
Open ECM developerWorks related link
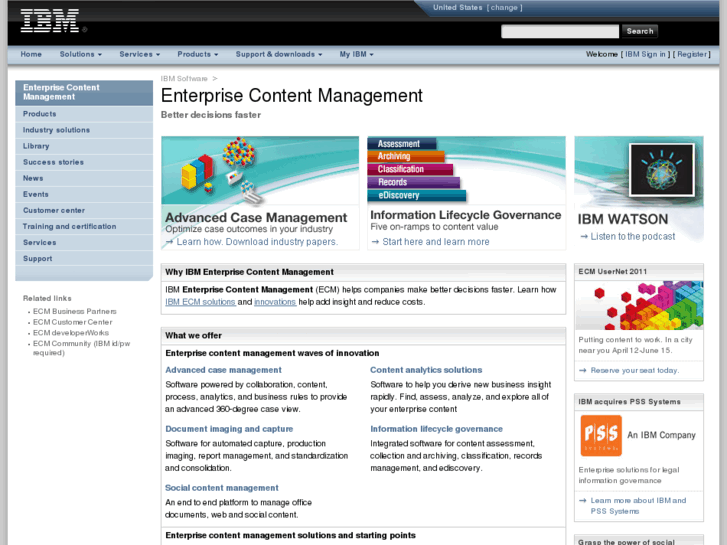pos(71,333)
